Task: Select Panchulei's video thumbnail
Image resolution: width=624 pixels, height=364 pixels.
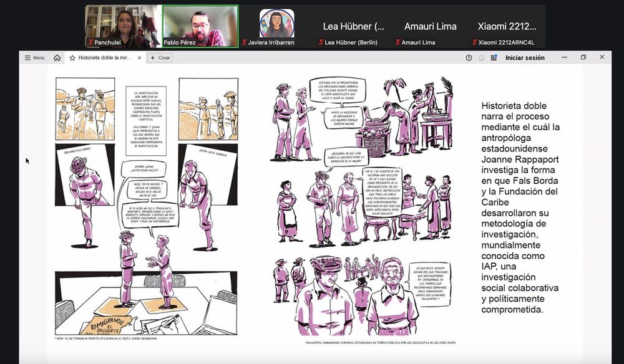Action: [123, 26]
